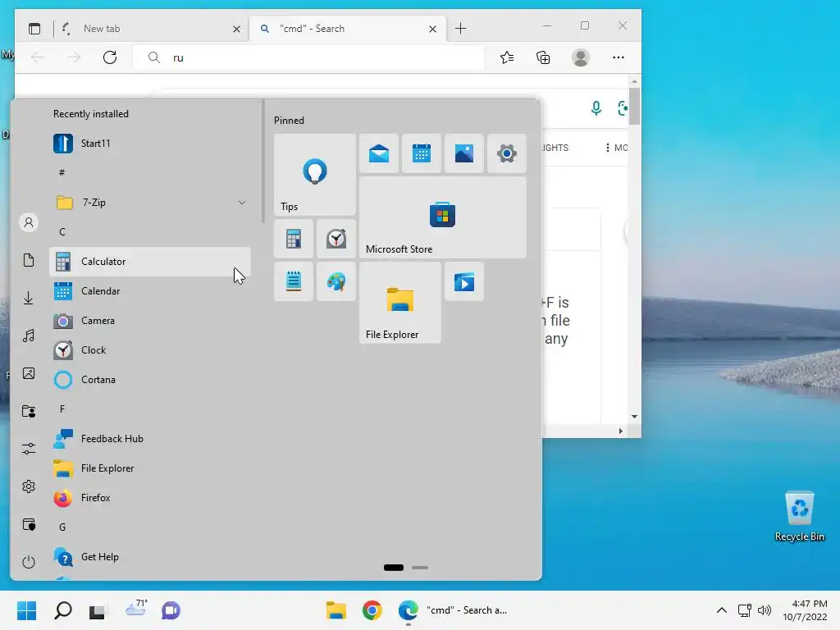Viewport: 840px width, 630px height.
Task: Open Start11 from Recently installed
Action: tap(150, 143)
